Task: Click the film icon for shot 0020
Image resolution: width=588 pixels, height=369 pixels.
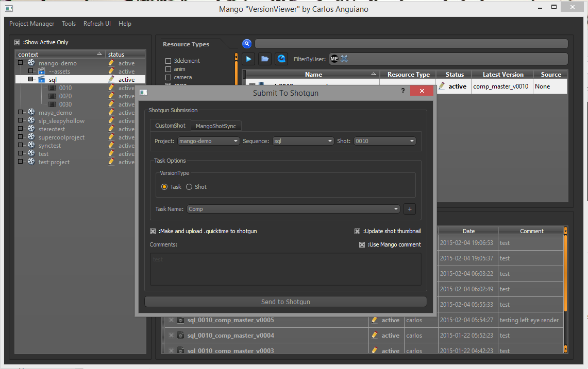Action: 52,96
